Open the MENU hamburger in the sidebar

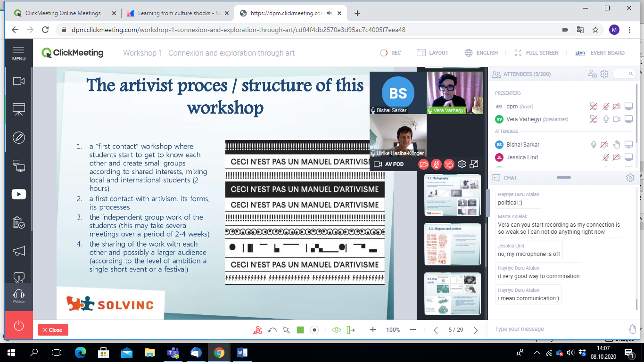coord(18,53)
